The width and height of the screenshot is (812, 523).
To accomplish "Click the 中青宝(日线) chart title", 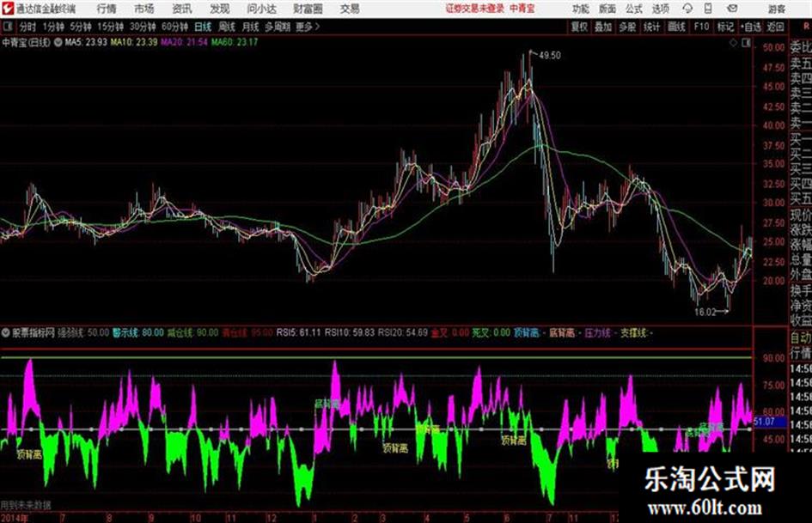I will 27,42.
